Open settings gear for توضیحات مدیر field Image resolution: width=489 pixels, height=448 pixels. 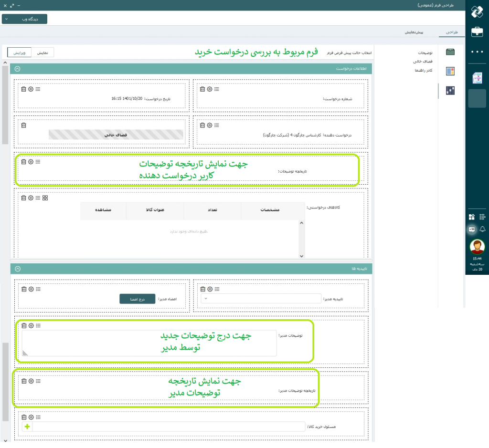[31, 325]
